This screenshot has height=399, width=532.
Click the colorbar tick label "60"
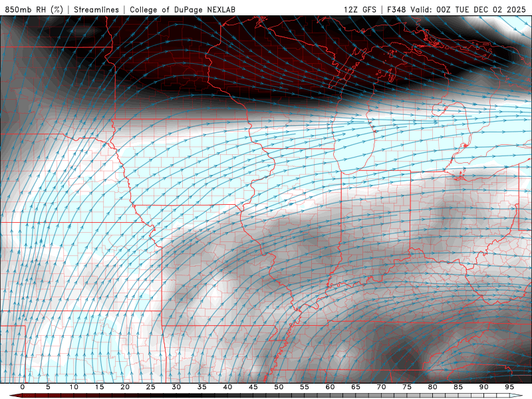click(330, 387)
